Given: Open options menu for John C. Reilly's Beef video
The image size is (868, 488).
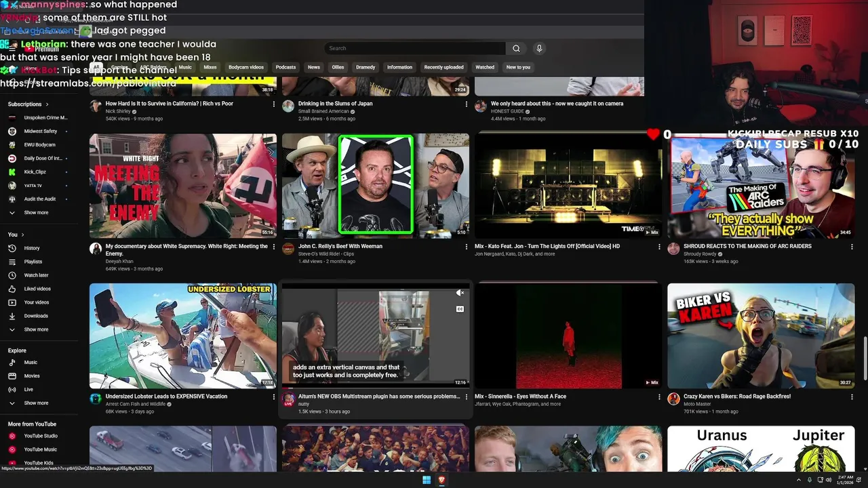Looking at the screenshot, I should pyautogui.click(x=467, y=247).
